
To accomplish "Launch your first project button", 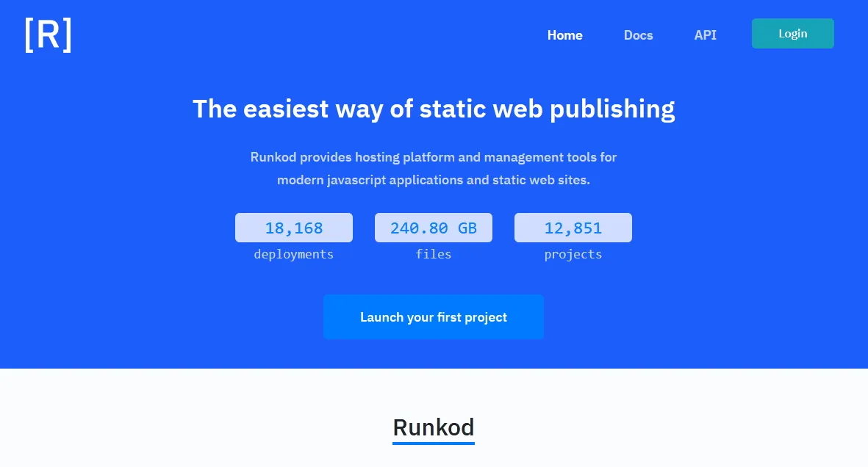I will pyautogui.click(x=434, y=317).
